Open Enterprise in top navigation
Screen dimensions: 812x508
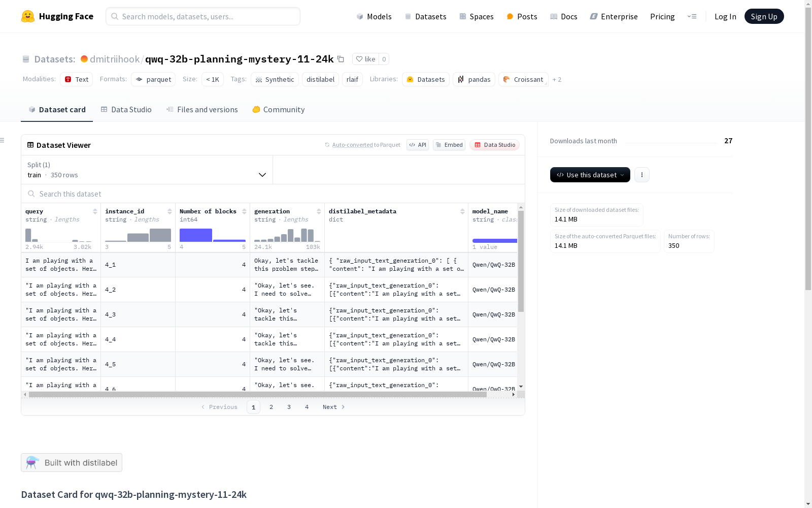pyautogui.click(x=614, y=16)
